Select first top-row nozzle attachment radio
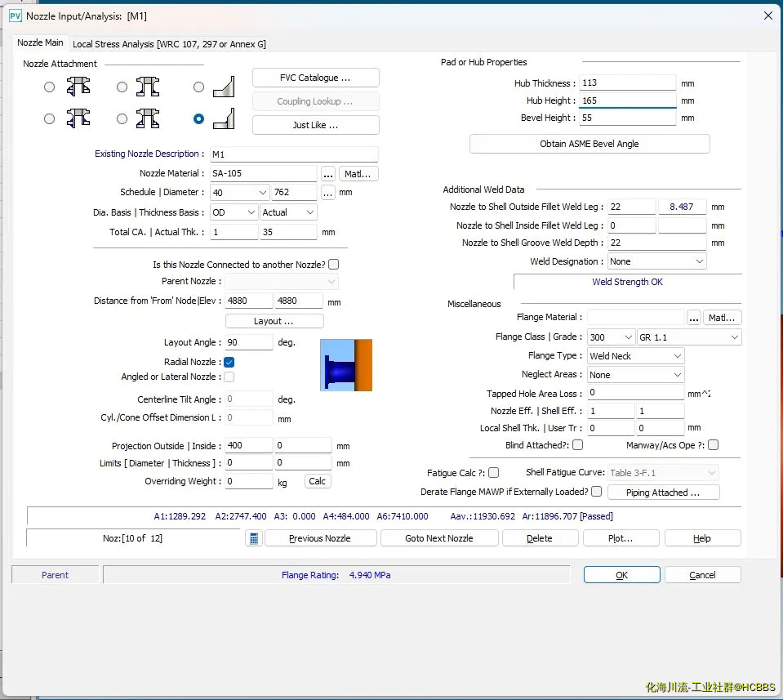 click(x=50, y=87)
